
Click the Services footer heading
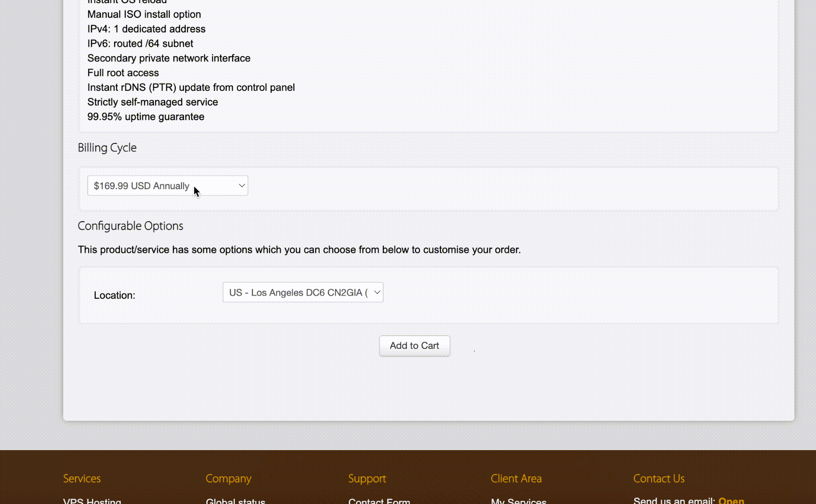click(x=82, y=479)
